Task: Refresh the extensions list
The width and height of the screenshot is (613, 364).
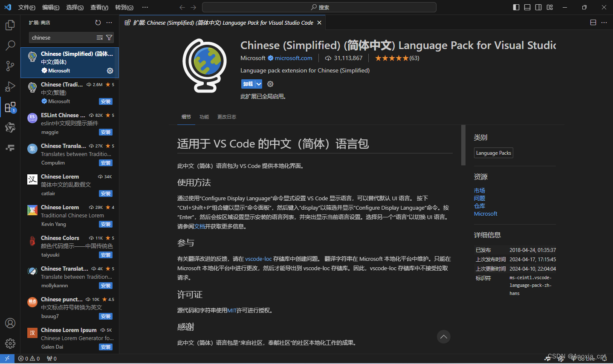Action: pos(98,23)
